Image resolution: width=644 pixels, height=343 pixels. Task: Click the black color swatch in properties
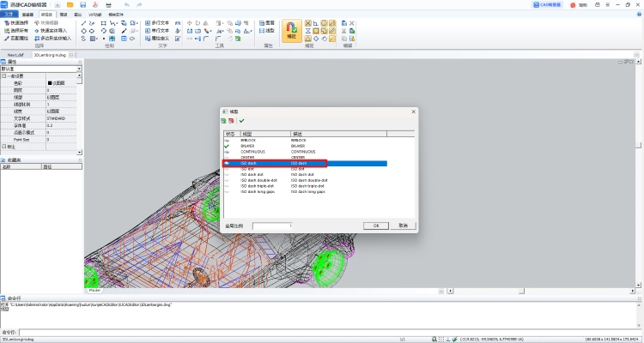(x=49, y=82)
